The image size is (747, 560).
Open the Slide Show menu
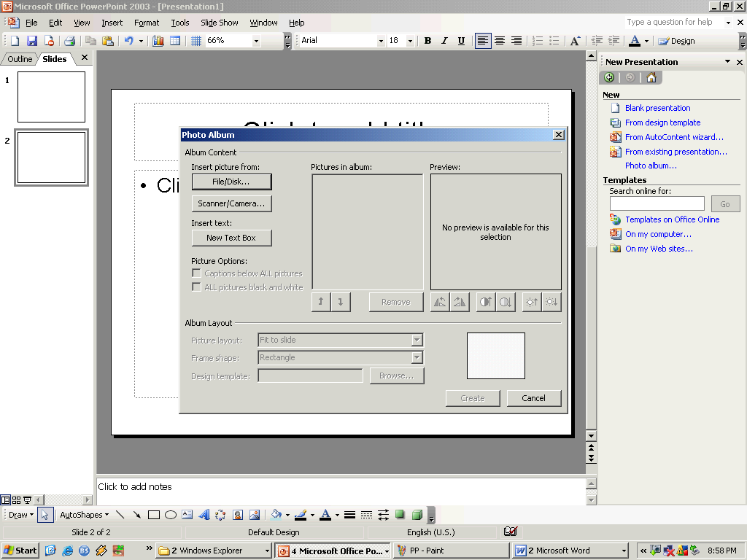coord(219,23)
